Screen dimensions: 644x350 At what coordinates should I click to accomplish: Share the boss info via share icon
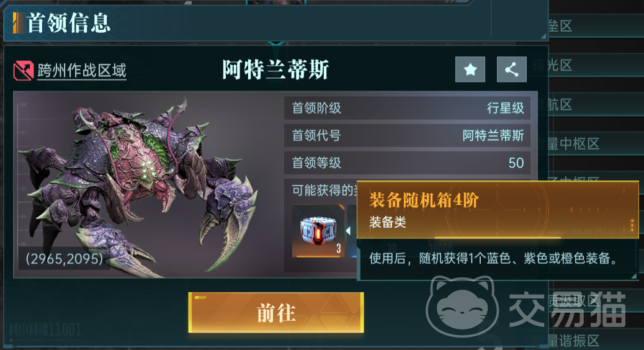(511, 70)
